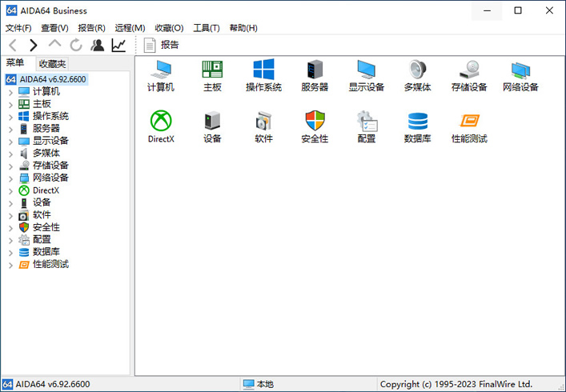Open the 数据库 icon in main pane
Image resolution: width=566 pixels, height=392 pixels.
(418, 126)
